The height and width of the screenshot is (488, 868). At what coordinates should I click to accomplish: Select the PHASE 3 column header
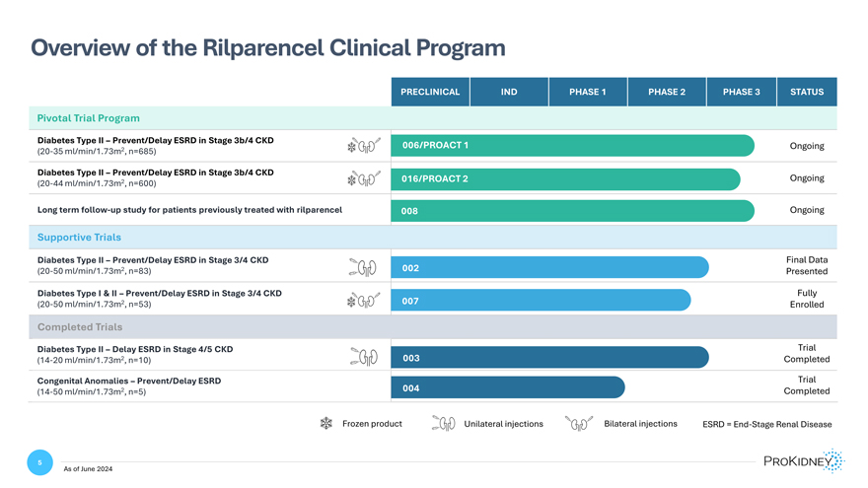[742, 92]
